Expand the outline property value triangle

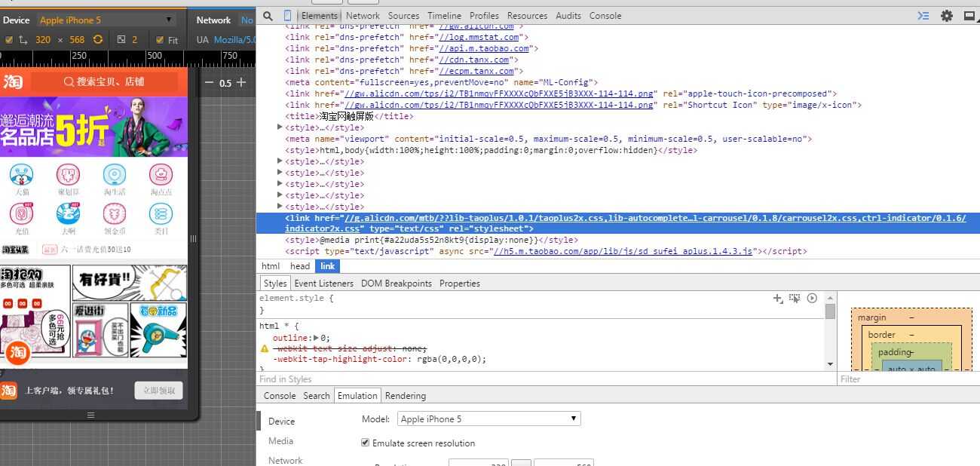[316, 338]
